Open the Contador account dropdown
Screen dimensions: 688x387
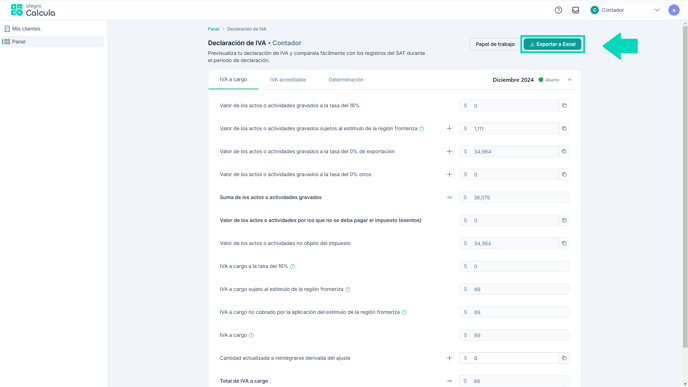[625, 10]
